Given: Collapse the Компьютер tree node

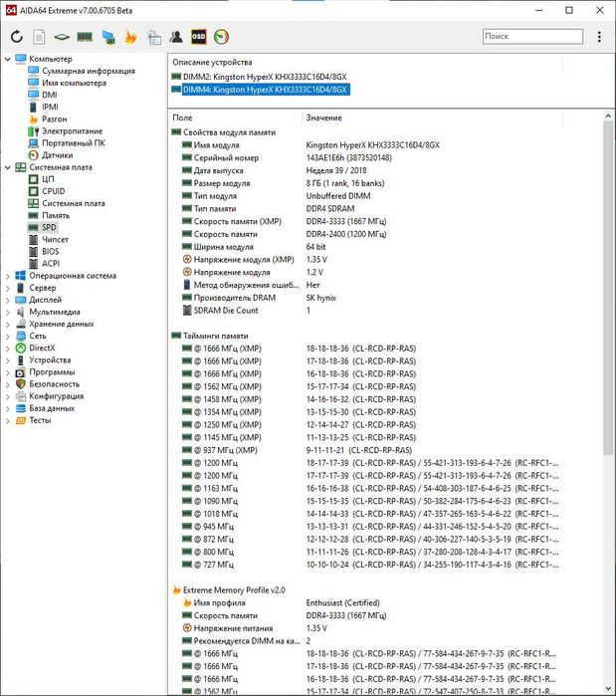Looking at the screenshot, I should (x=8, y=59).
